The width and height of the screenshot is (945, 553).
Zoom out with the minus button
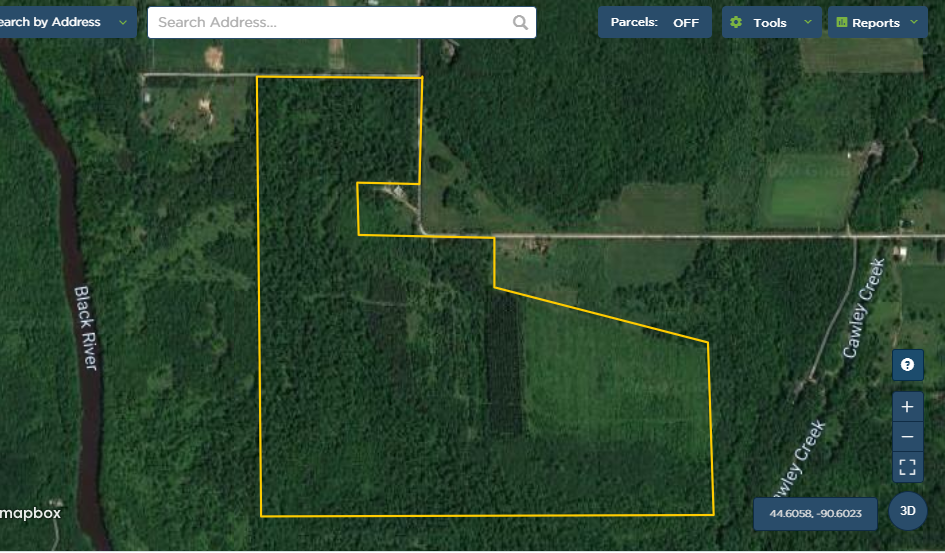point(907,437)
